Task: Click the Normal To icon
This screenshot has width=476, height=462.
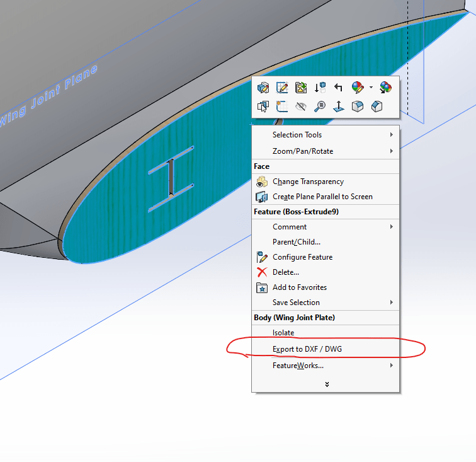Action: click(x=339, y=107)
